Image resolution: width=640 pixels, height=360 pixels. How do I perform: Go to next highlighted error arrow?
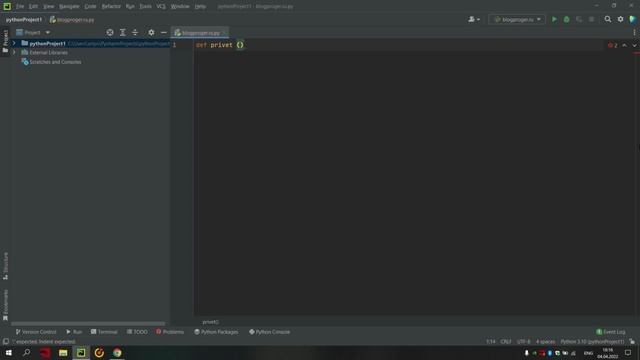(x=634, y=45)
